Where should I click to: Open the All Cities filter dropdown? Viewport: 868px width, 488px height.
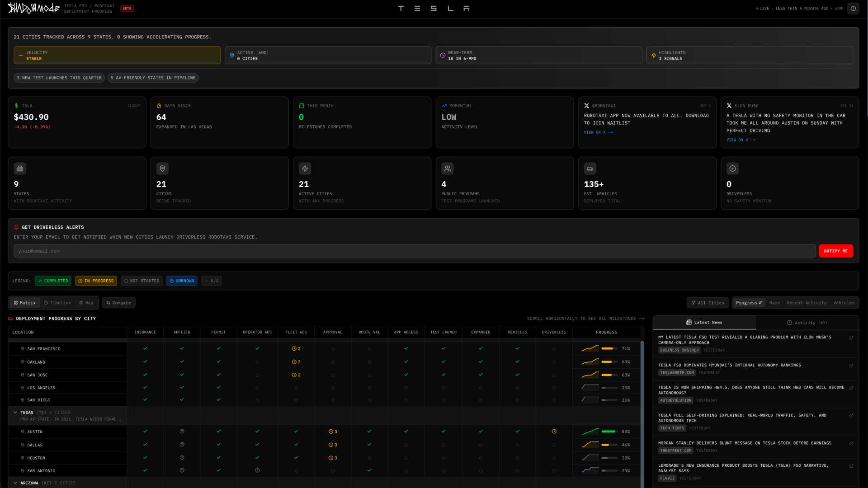(x=708, y=303)
